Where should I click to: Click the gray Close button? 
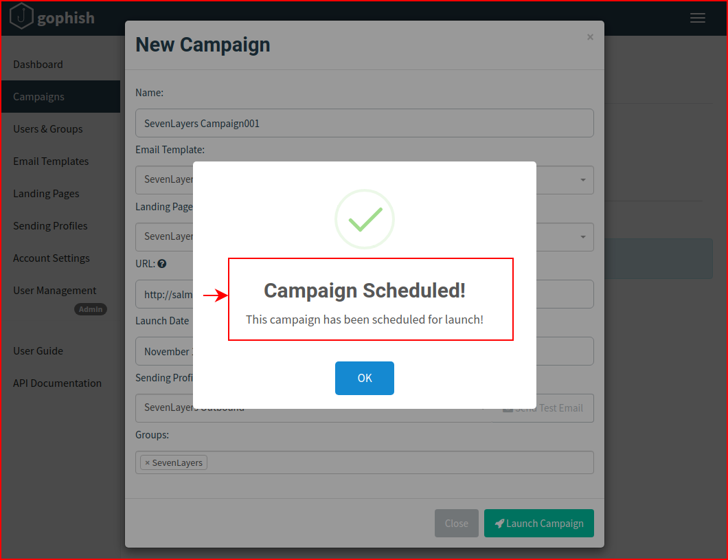tap(457, 524)
